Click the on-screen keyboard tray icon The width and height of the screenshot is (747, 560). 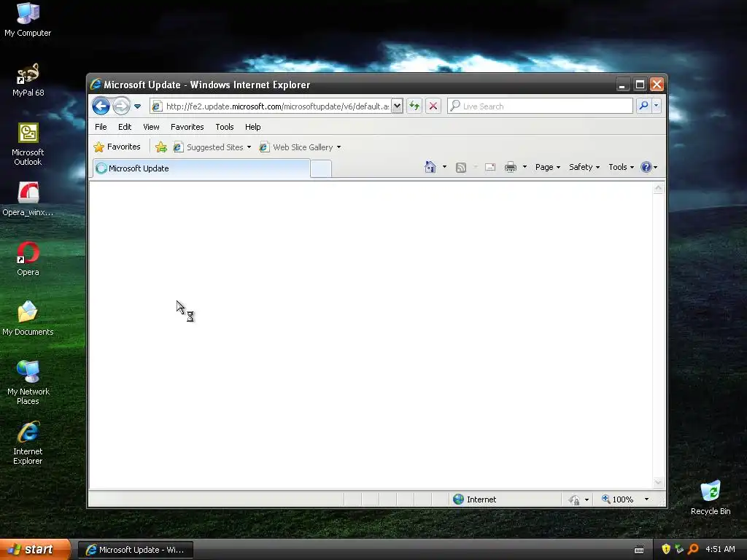click(639, 550)
